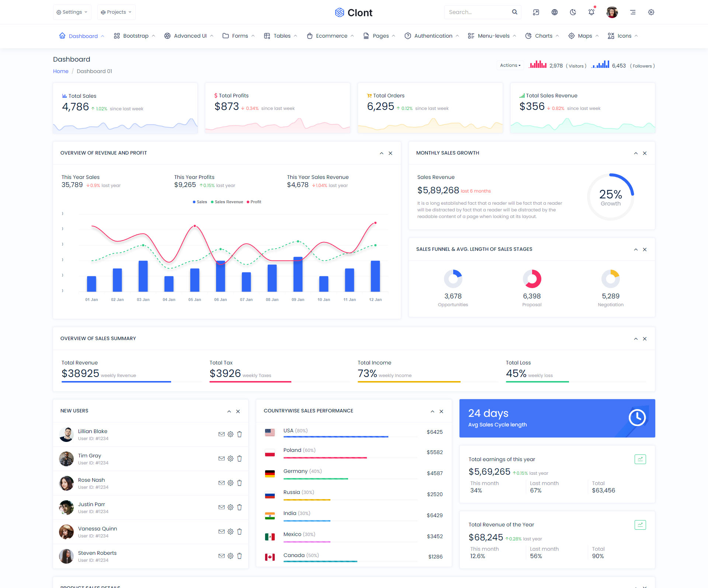708x588 pixels.
Task: Open the Charts menu
Action: coord(543,36)
